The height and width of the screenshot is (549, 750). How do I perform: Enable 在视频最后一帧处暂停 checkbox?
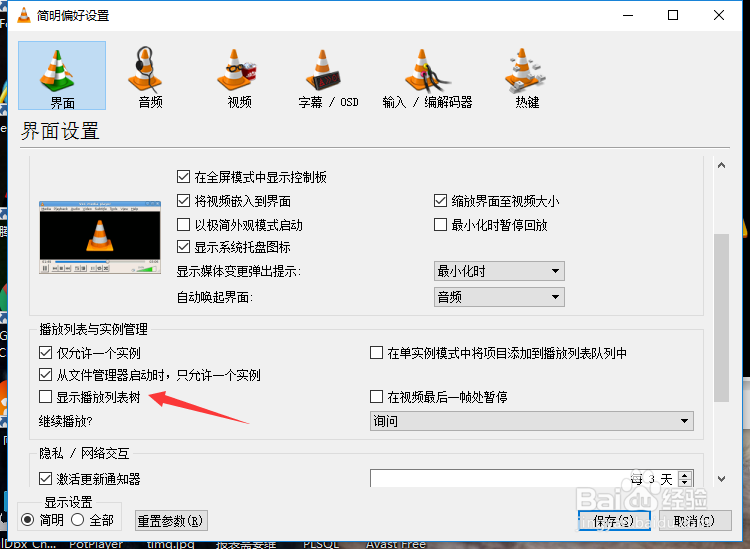376,396
